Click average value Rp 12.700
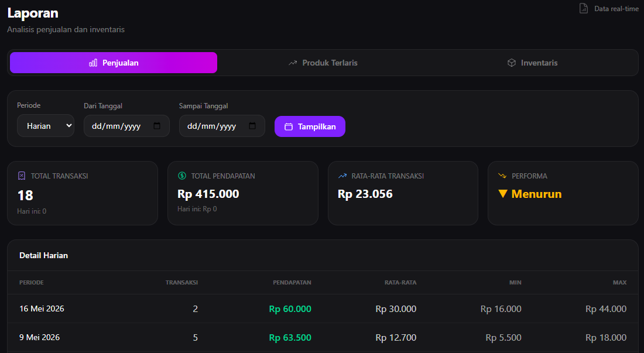This screenshot has height=353, width=644. point(396,337)
